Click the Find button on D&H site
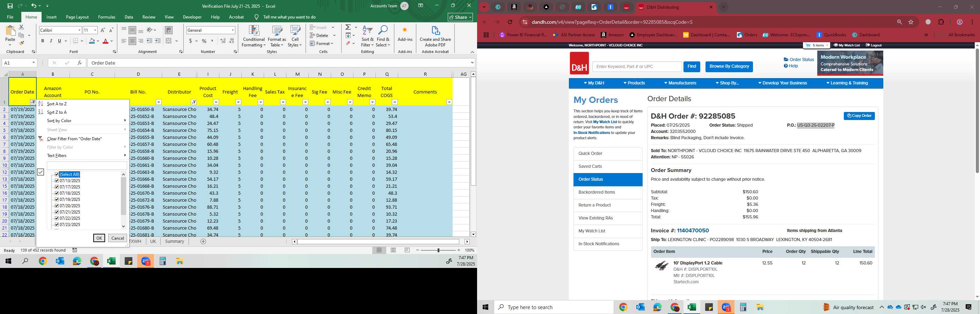 pyautogui.click(x=692, y=67)
